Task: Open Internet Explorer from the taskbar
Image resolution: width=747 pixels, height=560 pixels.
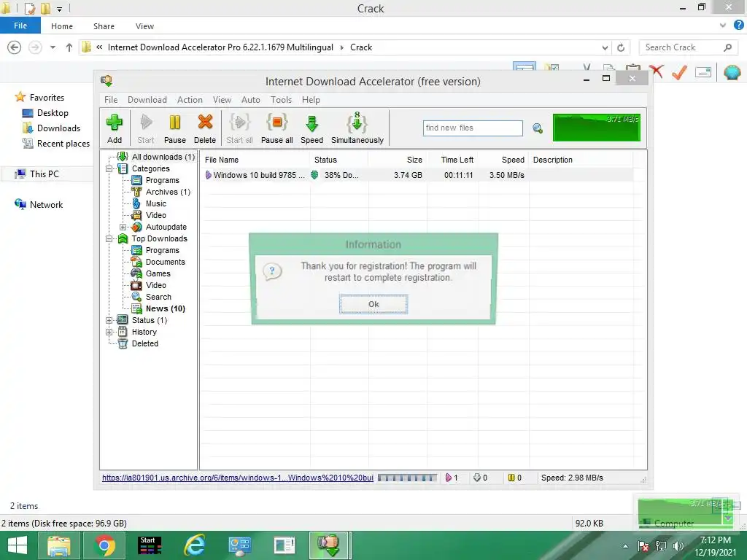Action: [195, 545]
